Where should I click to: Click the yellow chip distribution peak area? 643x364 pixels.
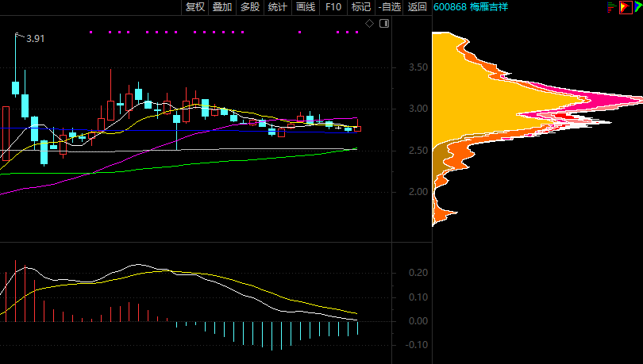coord(509,100)
